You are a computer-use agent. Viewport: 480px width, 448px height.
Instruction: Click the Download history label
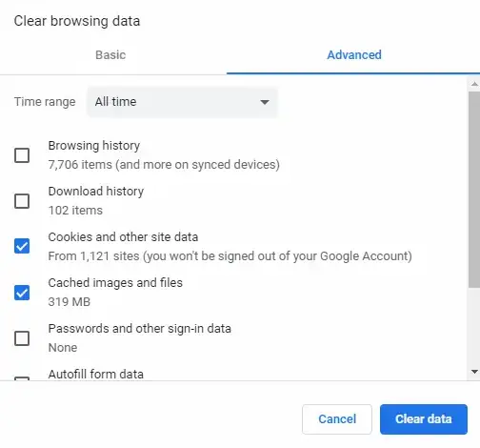pos(96,192)
